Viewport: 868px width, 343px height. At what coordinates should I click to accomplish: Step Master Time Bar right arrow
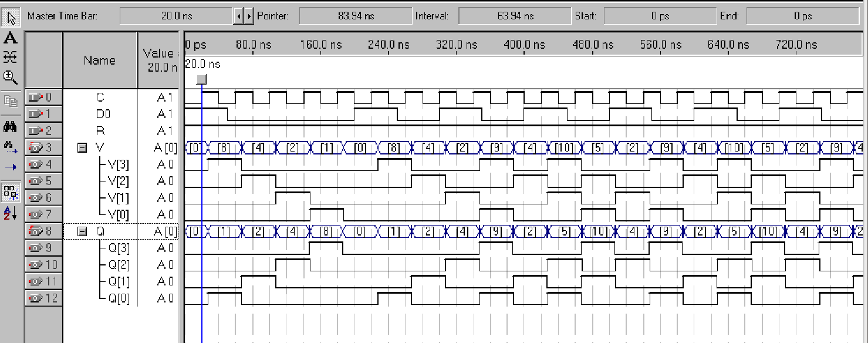[x=249, y=16]
